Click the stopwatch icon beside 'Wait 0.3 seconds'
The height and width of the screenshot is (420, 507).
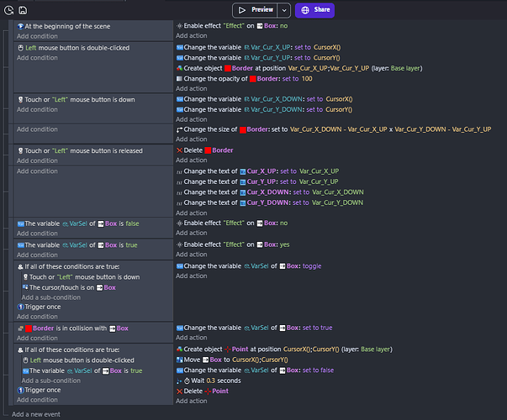pyautogui.click(x=187, y=381)
